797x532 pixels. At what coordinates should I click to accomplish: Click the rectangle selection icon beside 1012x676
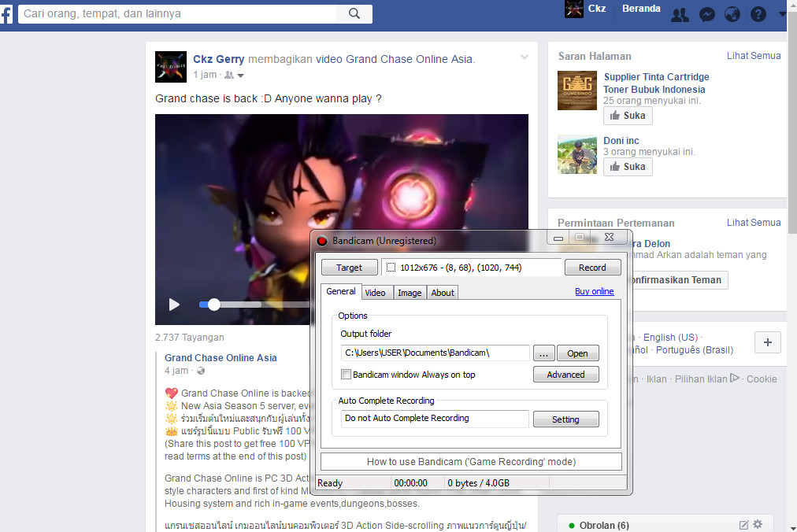click(391, 268)
